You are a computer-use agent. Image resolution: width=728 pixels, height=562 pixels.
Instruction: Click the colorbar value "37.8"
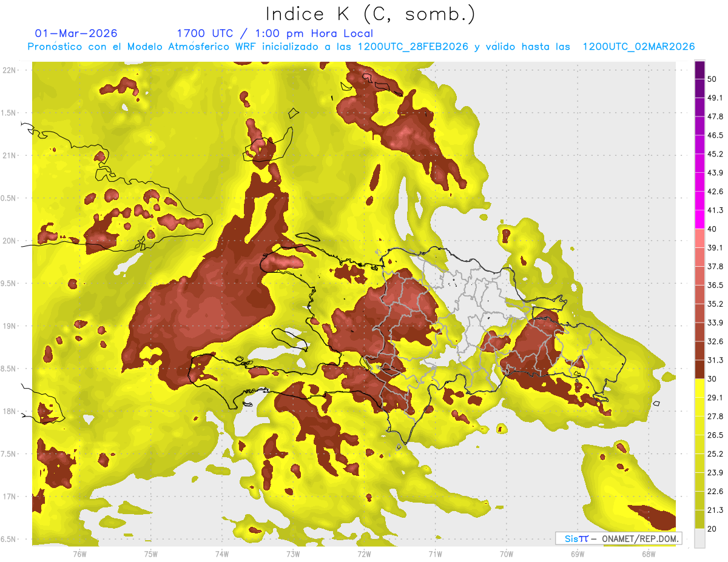click(x=715, y=266)
